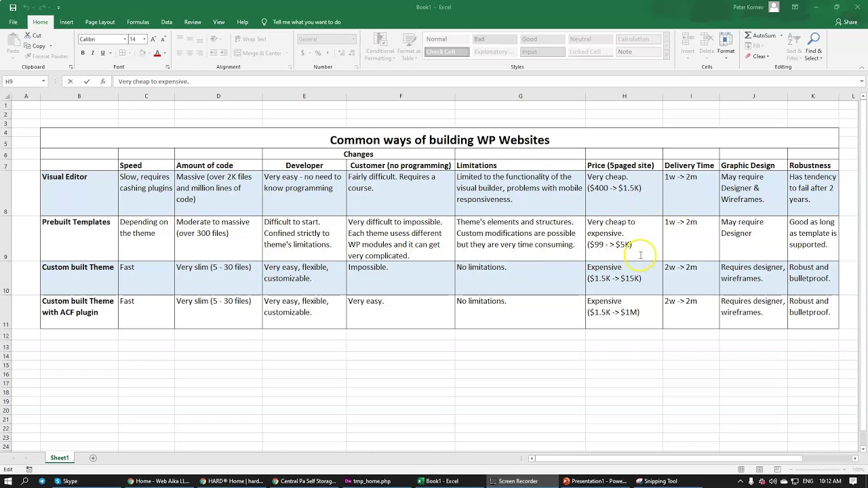Click the Cut scissors icon
The width and height of the screenshot is (868, 488).
28,35
